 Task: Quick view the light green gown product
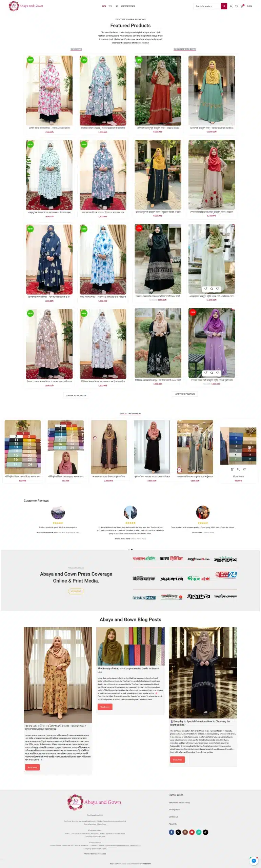pos(212,289)
